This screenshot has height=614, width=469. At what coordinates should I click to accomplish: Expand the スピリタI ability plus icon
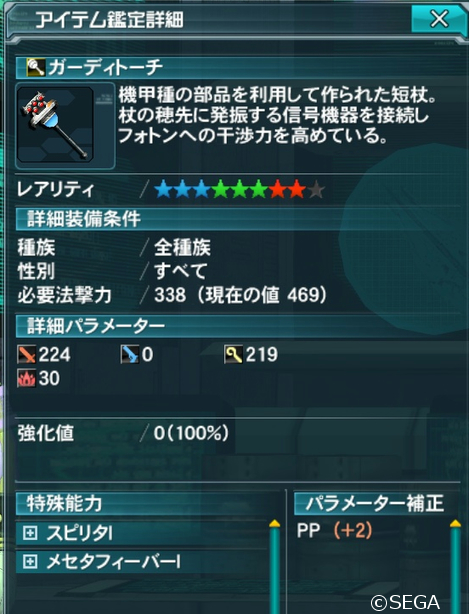[30, 533]
